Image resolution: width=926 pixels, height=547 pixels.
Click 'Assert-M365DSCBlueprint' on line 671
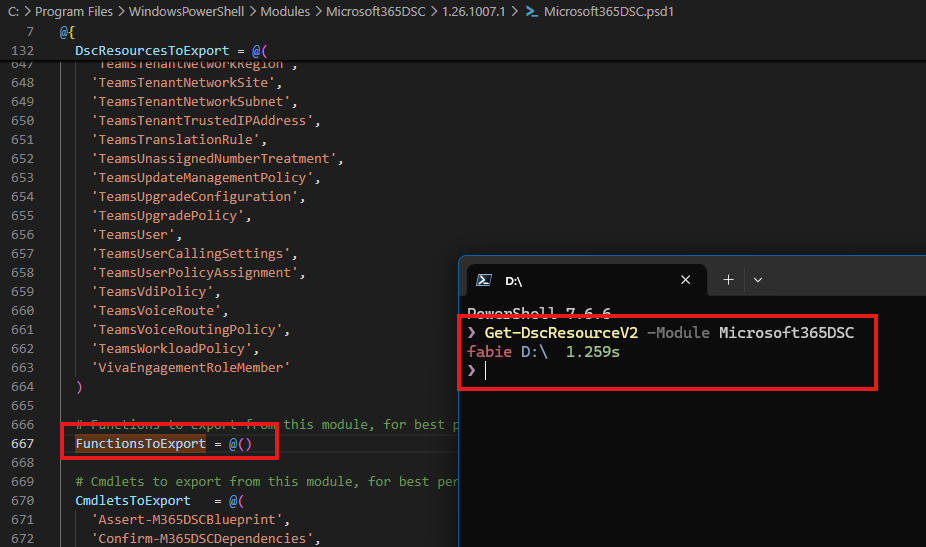coord(187,519)
